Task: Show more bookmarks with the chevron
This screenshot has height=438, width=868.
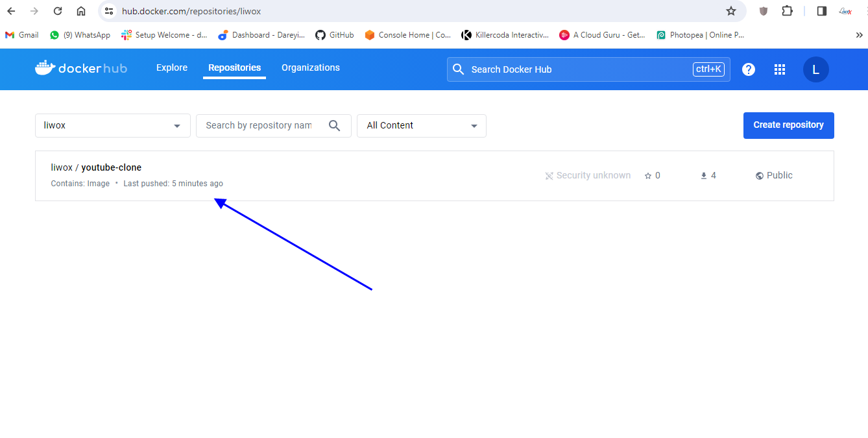Action: [x=860, y=35]
